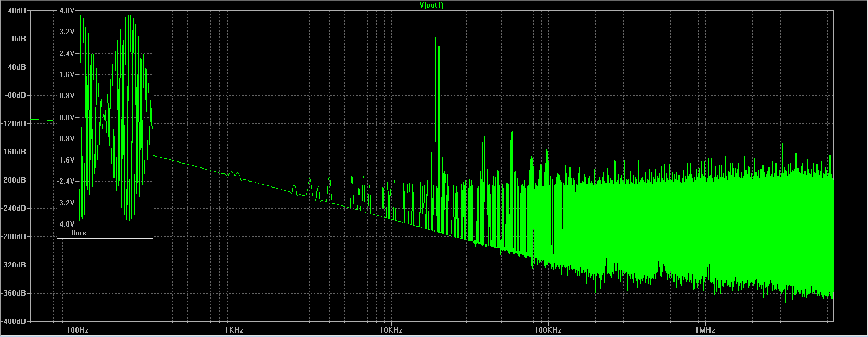
Task: Click the "-160dB" axis label
Action: pyautogui.click(x=15, y=152)
